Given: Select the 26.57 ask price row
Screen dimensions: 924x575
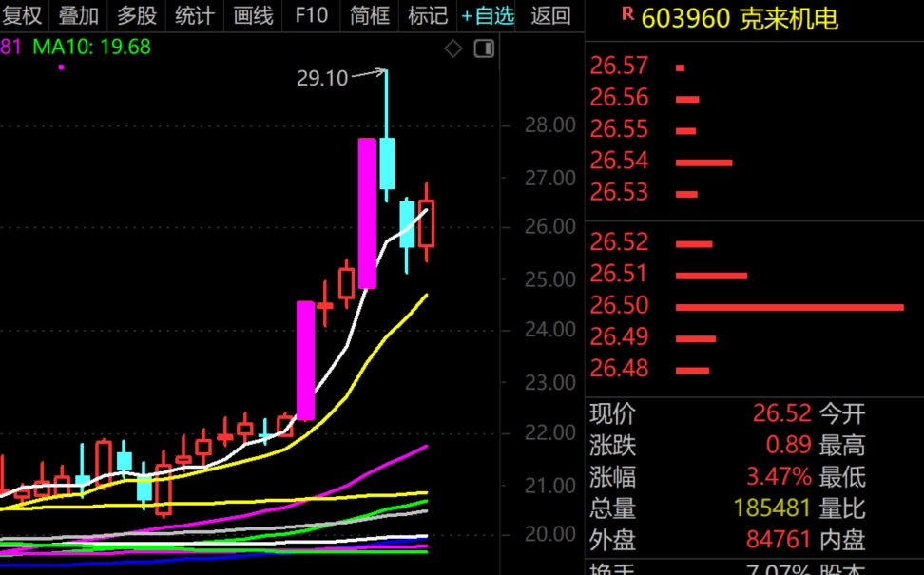Looking at the screenshot, I should click(x=620, y=67).
